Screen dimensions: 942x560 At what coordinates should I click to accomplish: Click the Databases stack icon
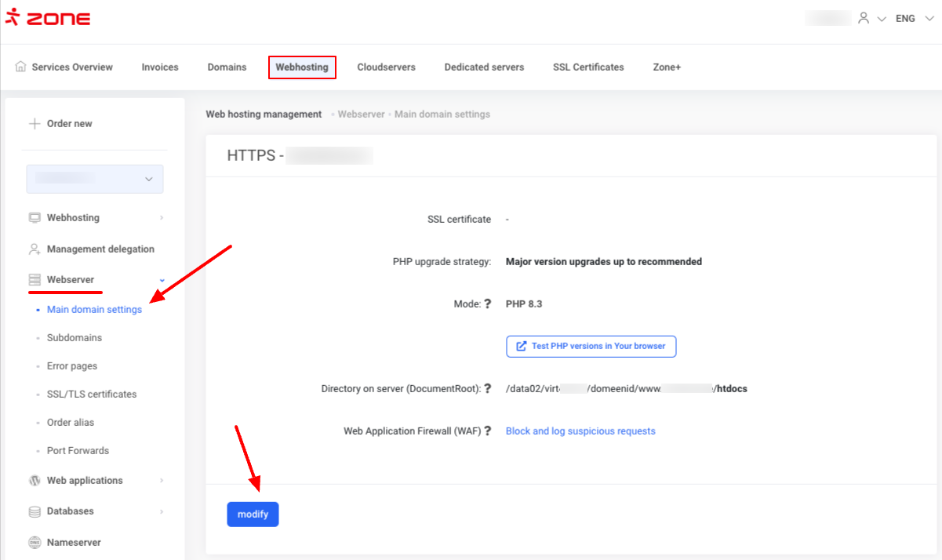tap(35, 511)
